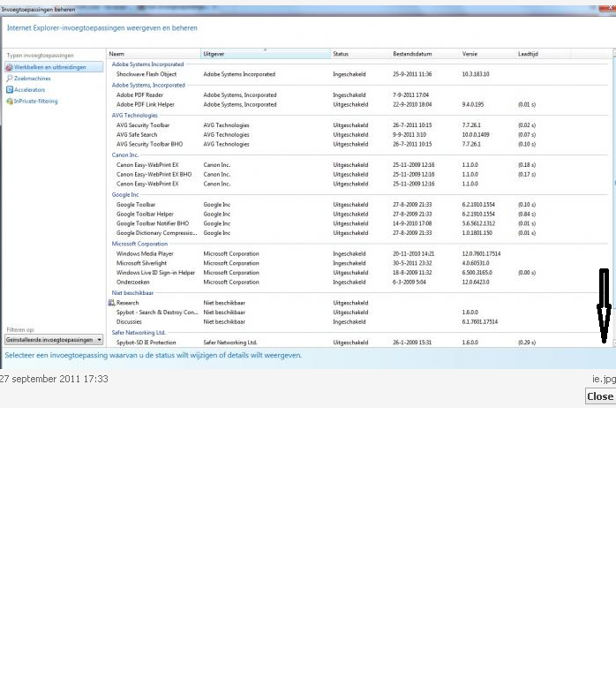The image size is (616, 686).
Task: Select the Adobe PDF Reader row
Action: click(358, 95)
